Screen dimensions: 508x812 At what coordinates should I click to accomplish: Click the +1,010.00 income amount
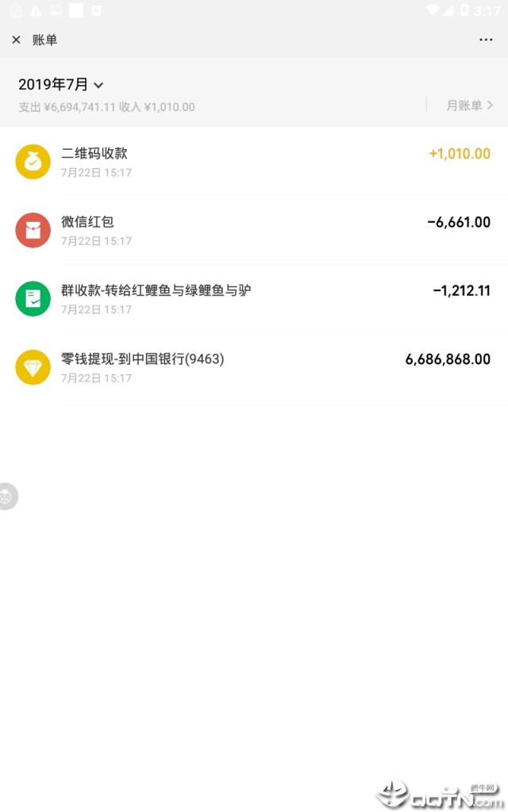[x=460, y=154]
